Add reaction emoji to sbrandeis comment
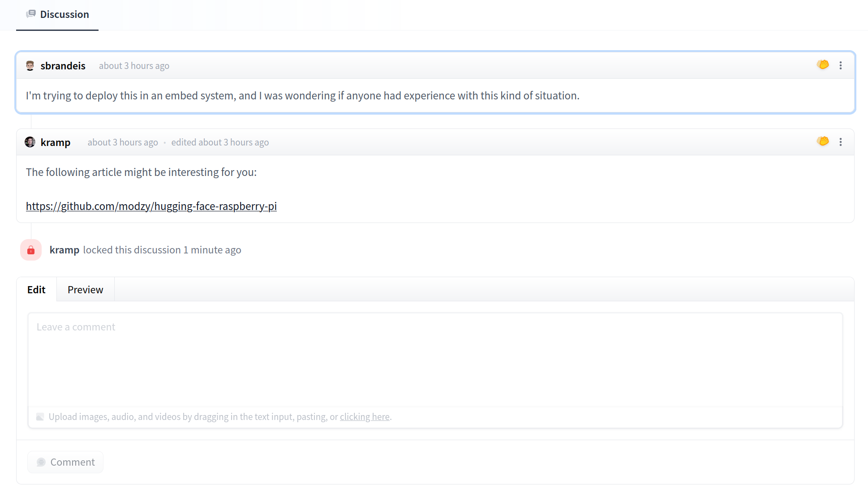 (822, 65)
